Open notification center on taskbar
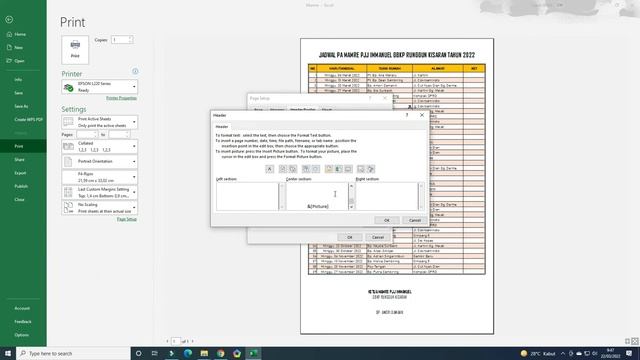 point(629,353)
